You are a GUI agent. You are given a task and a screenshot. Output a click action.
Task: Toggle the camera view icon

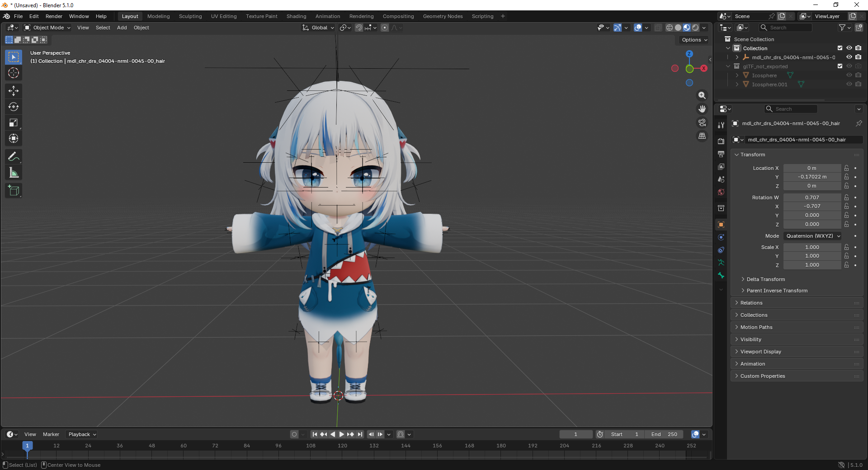(702, 122)
